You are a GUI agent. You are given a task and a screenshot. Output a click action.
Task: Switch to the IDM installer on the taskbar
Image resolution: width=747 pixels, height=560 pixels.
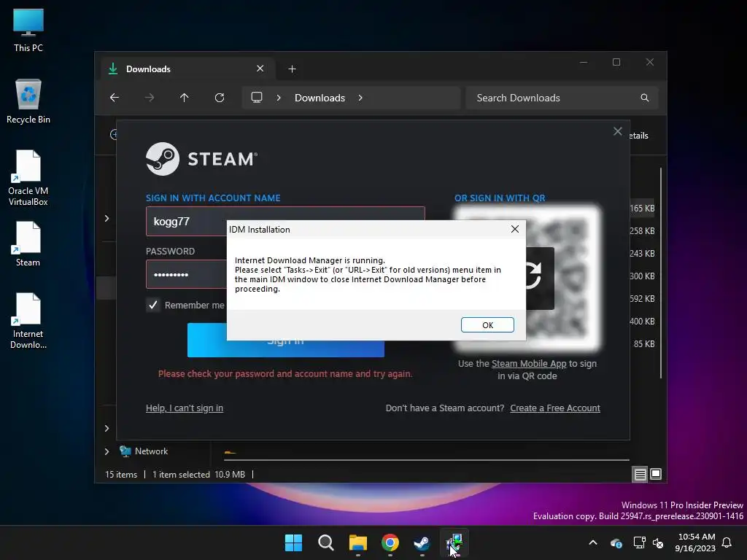(x=454, y=542)
